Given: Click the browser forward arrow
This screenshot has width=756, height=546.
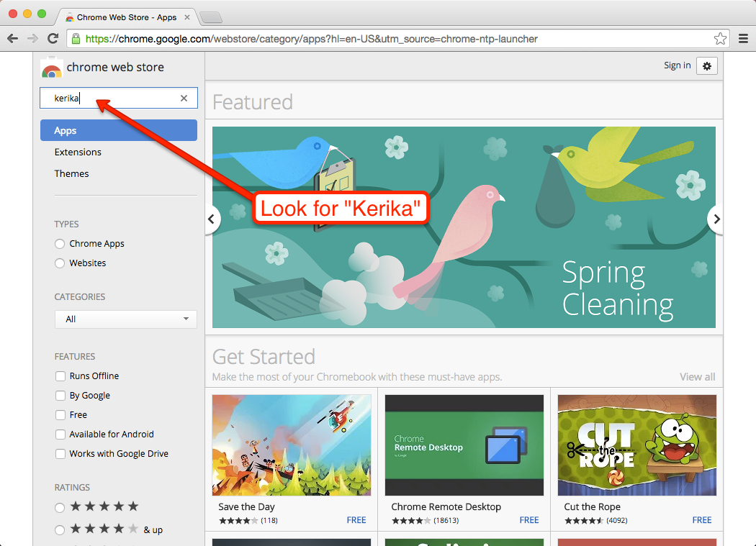Looking at the screenshot, I should [32, 39].
